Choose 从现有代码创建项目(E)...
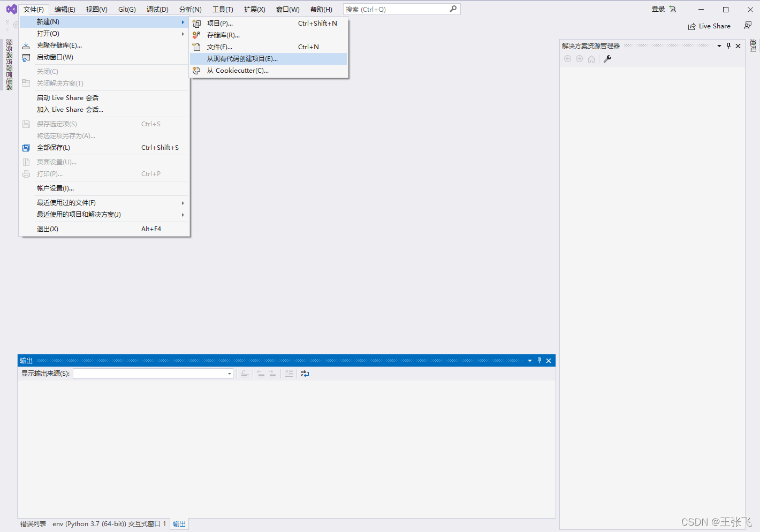This screenshot has width=760, height=532. click(x=269, y=59)
